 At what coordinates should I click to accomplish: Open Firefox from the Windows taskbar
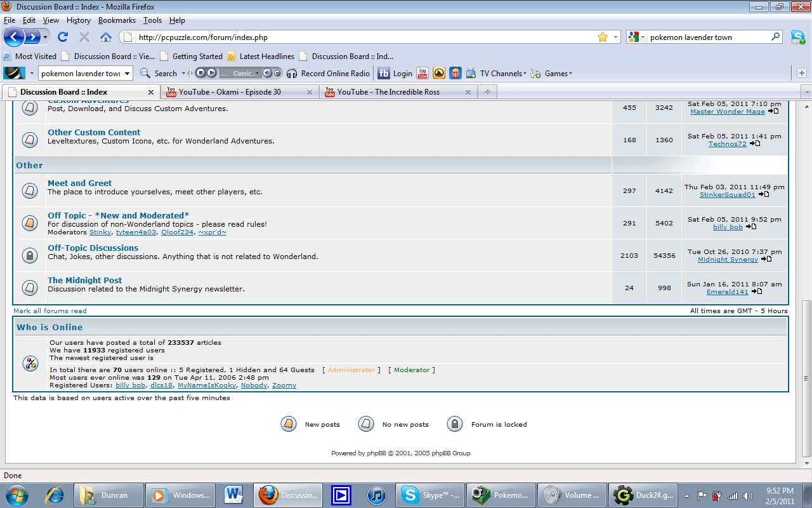(287, 495)
